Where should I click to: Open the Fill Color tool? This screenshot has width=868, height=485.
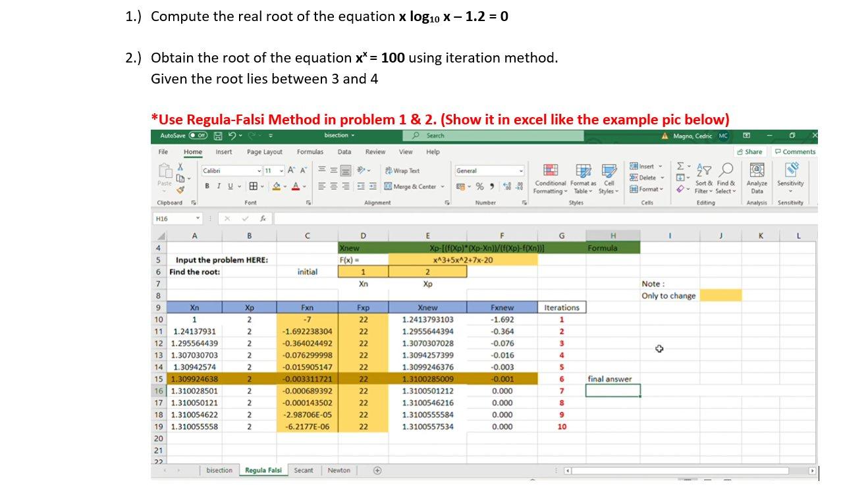pos(275,186)
